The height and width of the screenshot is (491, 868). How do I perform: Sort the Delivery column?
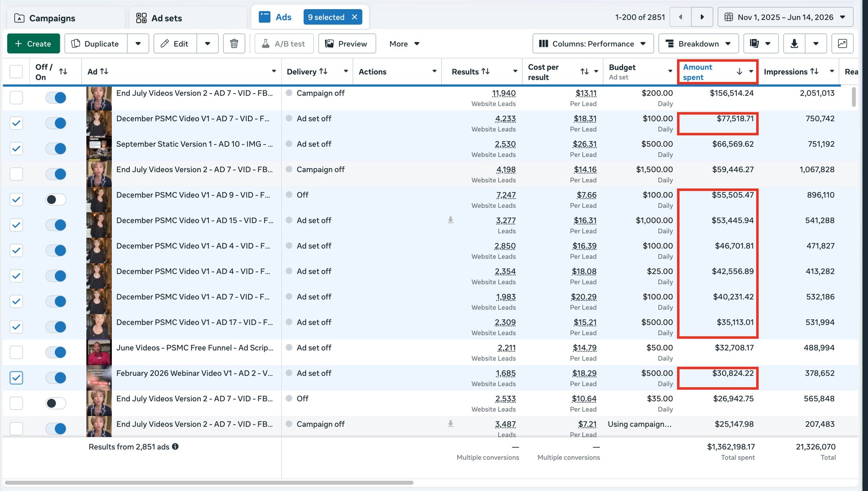323,71
